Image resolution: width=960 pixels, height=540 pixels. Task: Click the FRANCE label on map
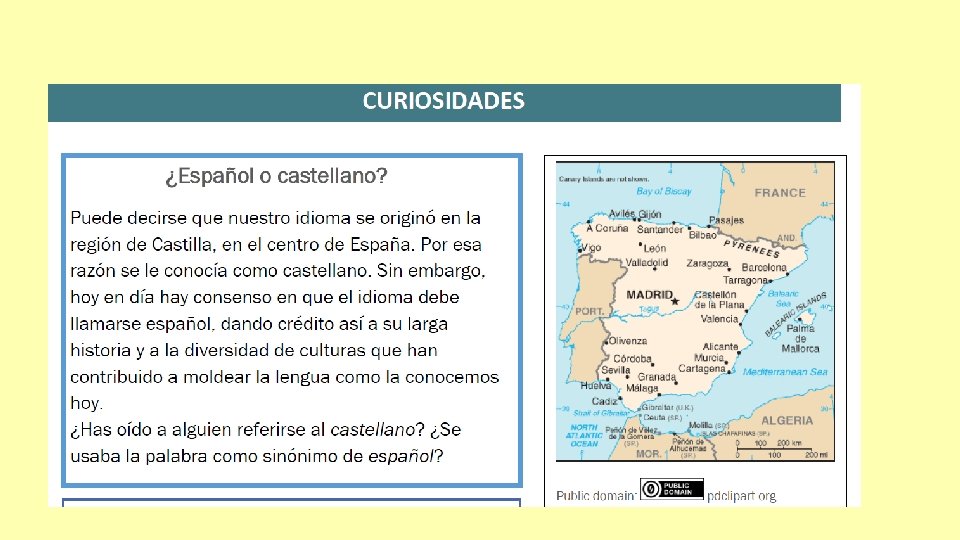click(780, 193)
